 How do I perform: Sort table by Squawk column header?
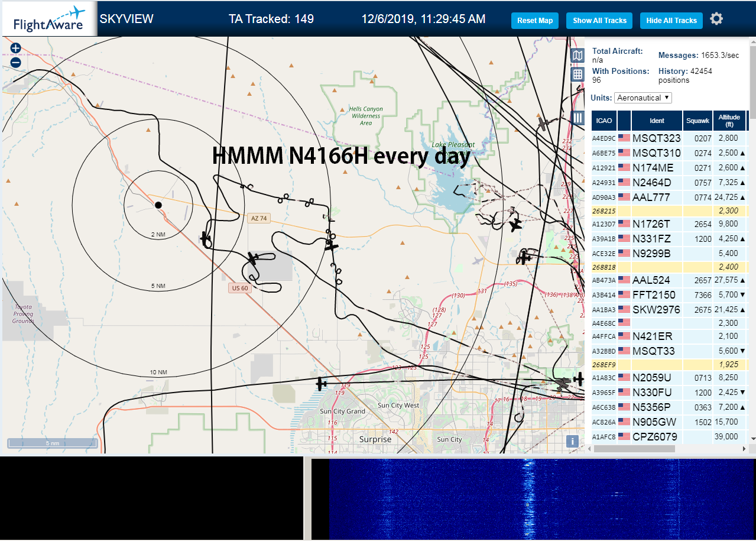click(x=697, y=121)
